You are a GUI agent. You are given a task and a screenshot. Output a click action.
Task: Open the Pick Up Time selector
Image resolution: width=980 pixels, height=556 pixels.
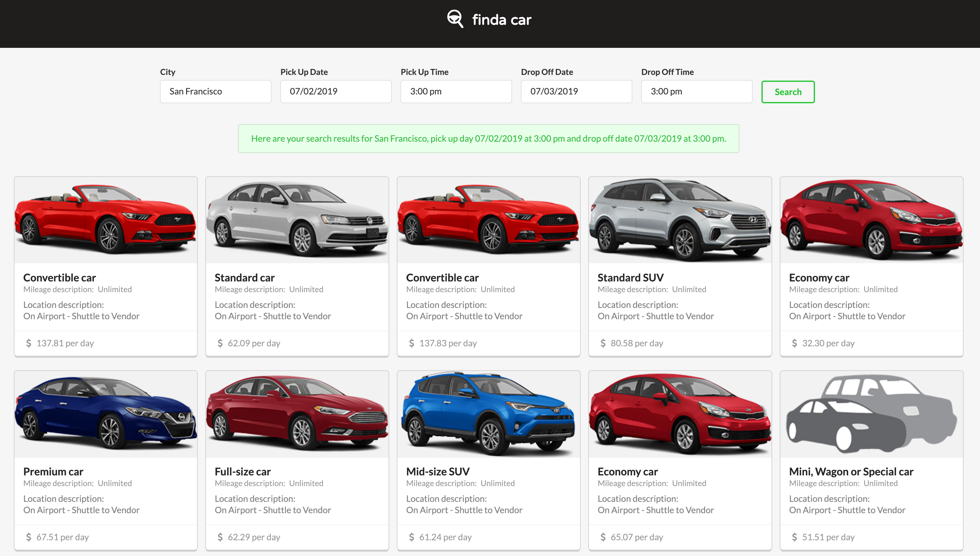(456, 92)
